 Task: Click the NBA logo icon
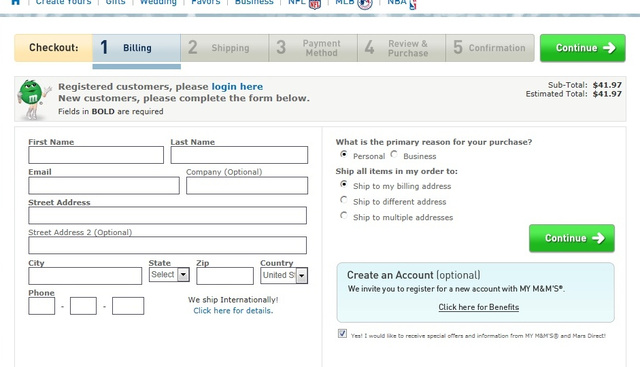pos(413,4)
